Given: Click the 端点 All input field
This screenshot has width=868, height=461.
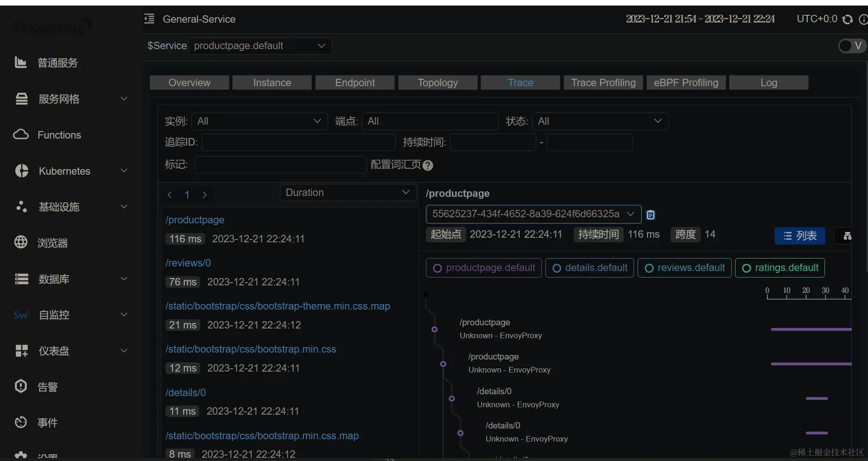Looking at the screenshot, I should point(430,121).
